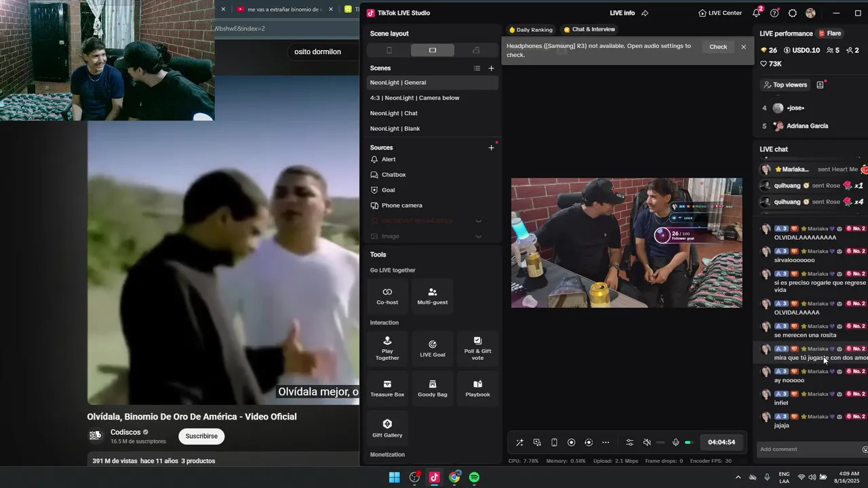Click the LIVE timer 04:04:54
Viewport: 868px width, 488px height.
click(722, 443)
